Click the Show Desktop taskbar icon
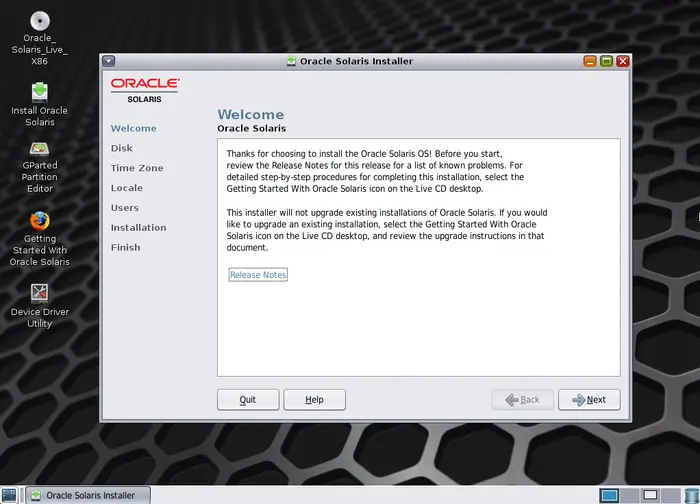This screenshot has width=700, height=504. [x=9, y=495]
